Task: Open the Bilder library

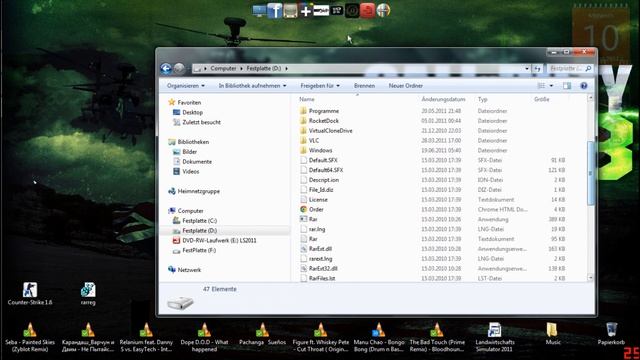Action: (189, 152)
